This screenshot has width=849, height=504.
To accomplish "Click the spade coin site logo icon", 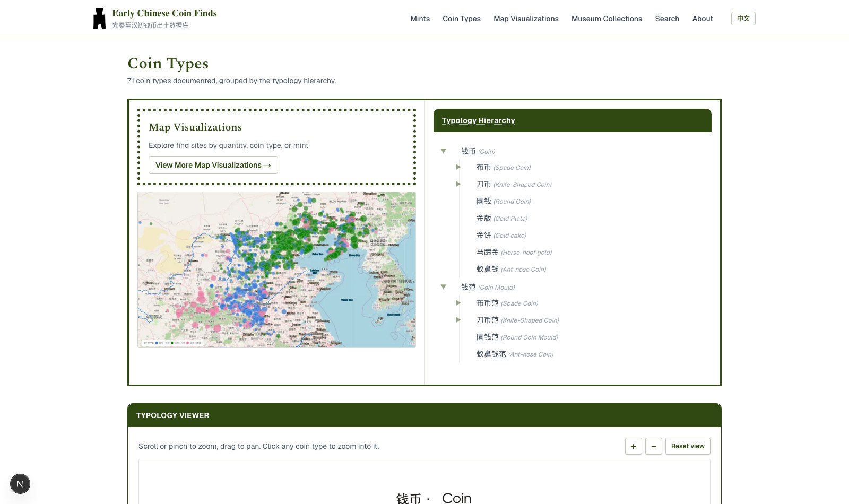I will (99, 19).
